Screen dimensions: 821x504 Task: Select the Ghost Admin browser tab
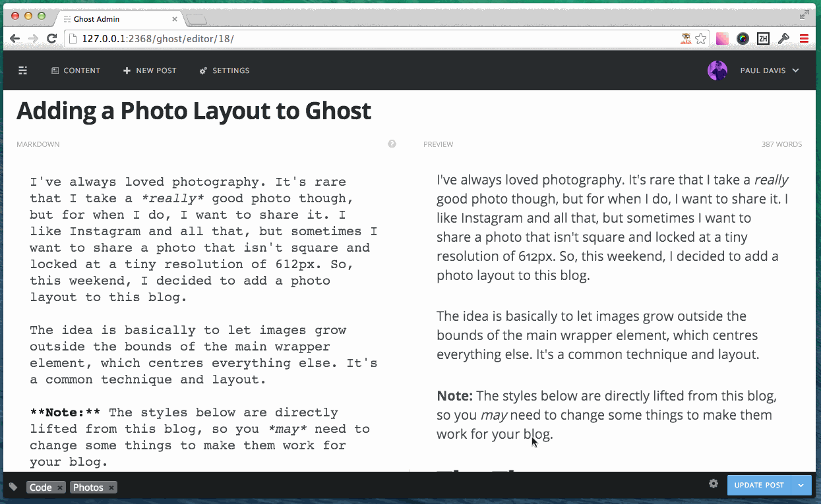tap(119, 19)
